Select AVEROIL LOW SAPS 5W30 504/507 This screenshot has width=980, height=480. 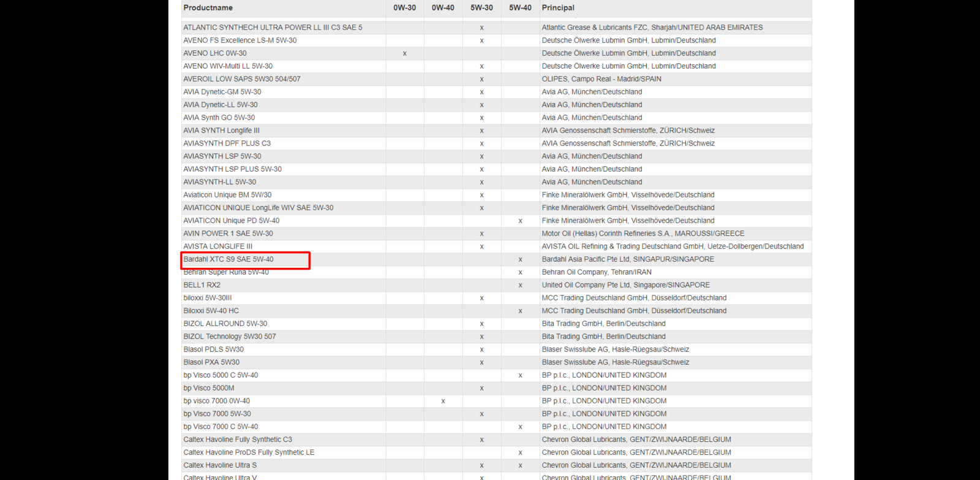[x=242, y=79]
